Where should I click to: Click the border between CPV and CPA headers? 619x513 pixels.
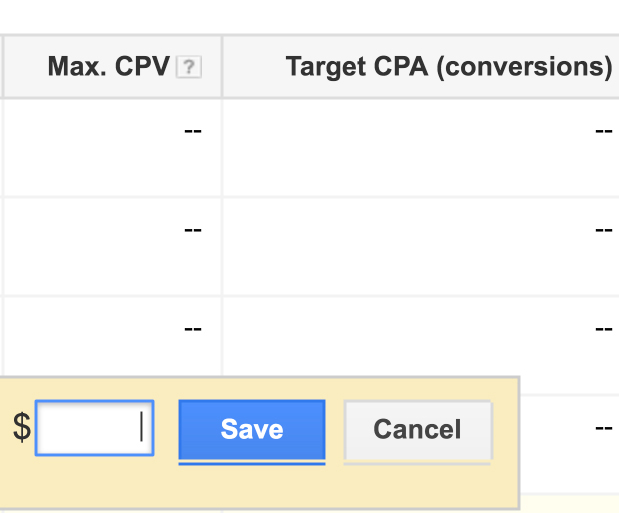pyautogui.click(x=222, y=67)
